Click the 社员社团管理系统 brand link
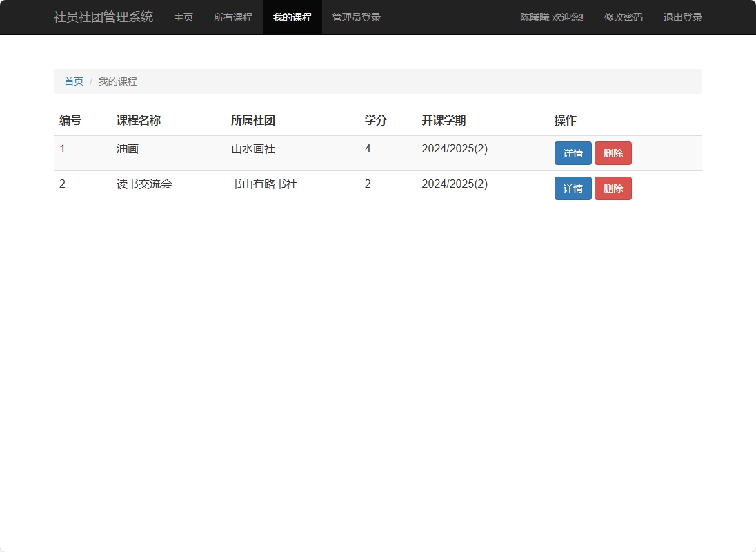The height and width of the screenshot is (552, 756). pos(102,17)
